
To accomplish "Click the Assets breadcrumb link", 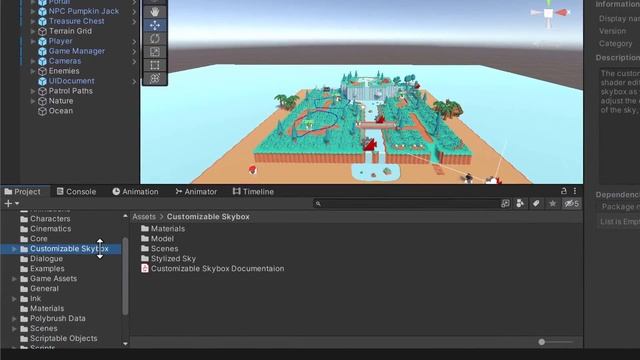I will tap(144, 217).
